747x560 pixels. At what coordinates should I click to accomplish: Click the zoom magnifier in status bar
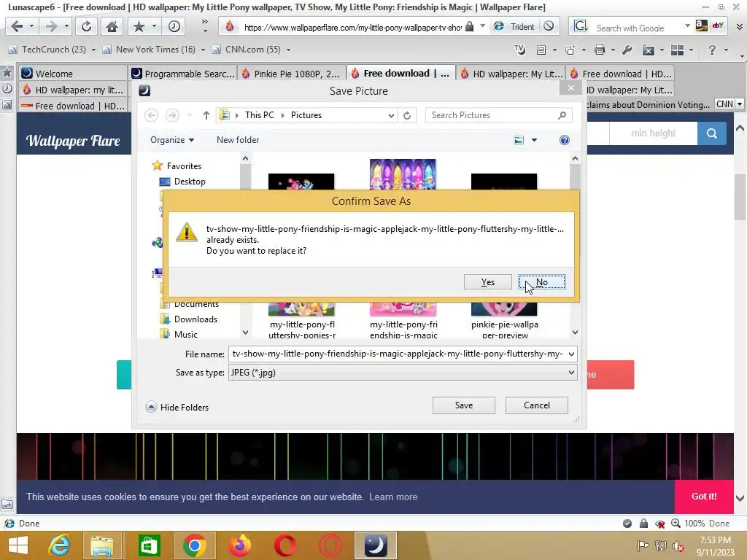[x=676, y=524]
